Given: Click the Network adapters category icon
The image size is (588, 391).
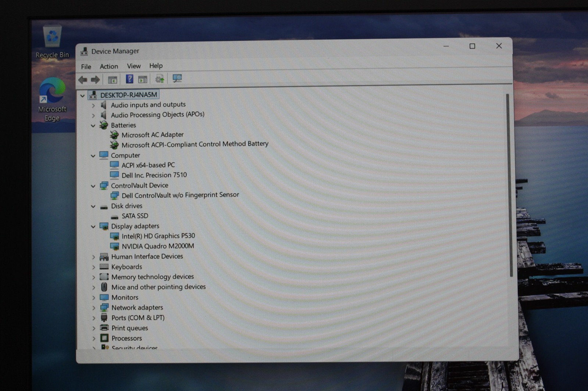Looking at the screenshot, I should click(104, 308).
